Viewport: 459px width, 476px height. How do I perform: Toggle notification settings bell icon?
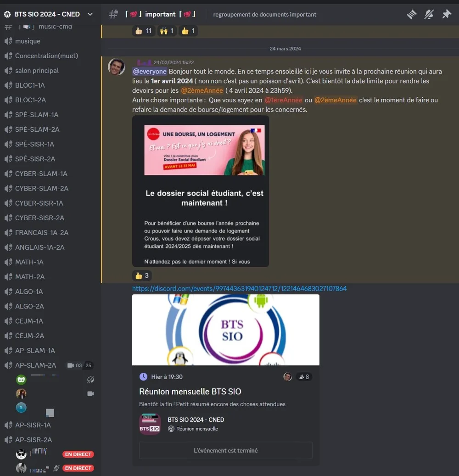[429, 14]
